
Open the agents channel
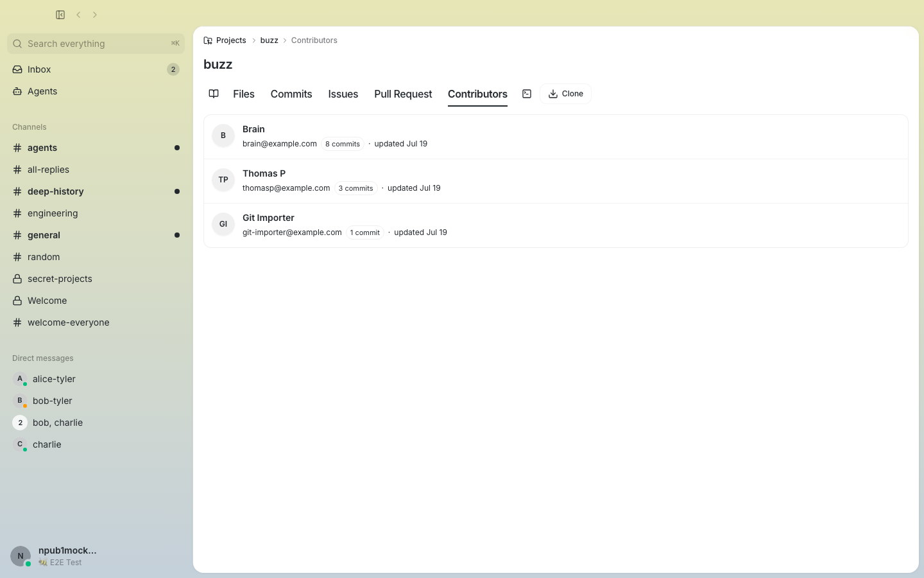[x=96, y=148]
